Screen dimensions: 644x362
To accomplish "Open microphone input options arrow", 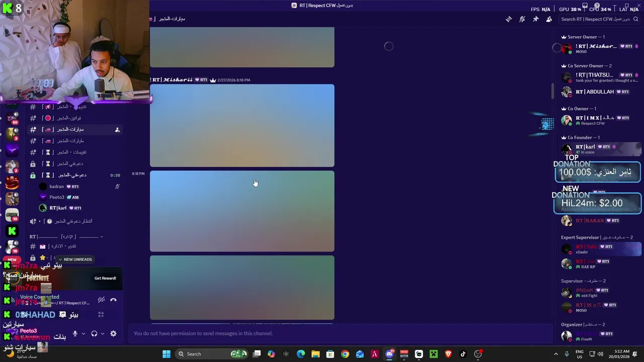I will coord(84,333).
